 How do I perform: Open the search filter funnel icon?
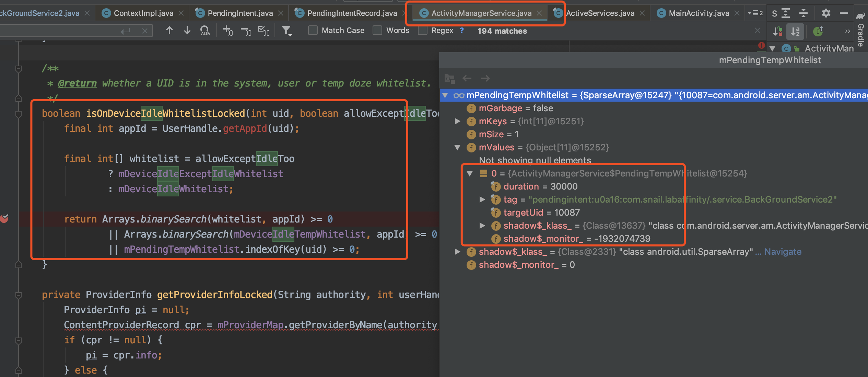pyautogui.click(x=286, y=31)
